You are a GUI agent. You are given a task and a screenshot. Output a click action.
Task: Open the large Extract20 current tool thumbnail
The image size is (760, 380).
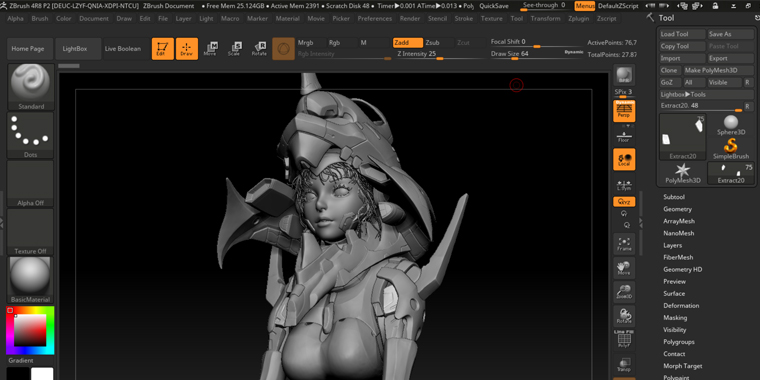(x=683, y=137)
